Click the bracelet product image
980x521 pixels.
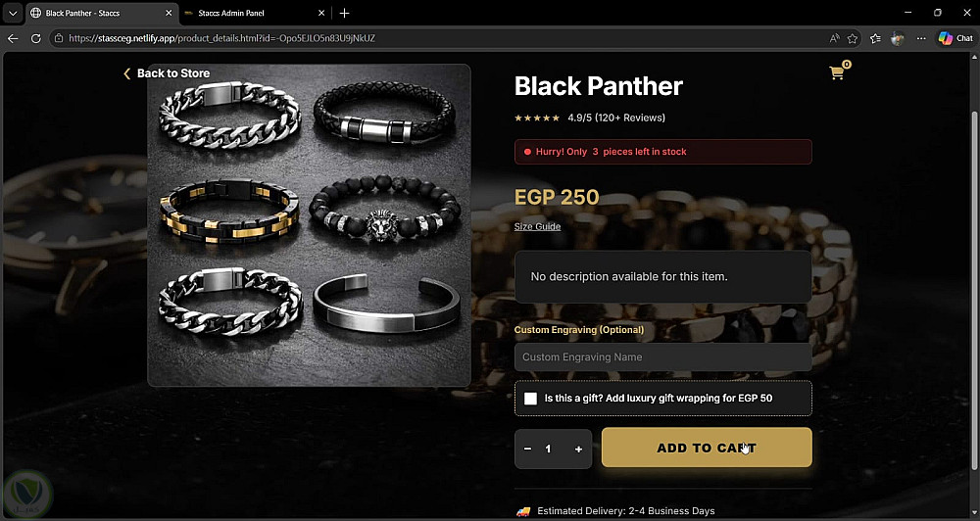click(309, 225)
